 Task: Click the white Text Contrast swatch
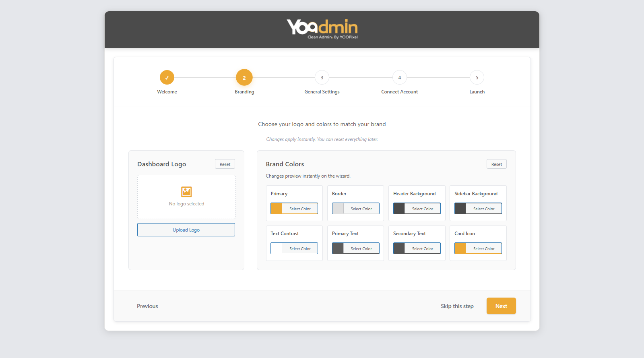[x=277, y=248]
